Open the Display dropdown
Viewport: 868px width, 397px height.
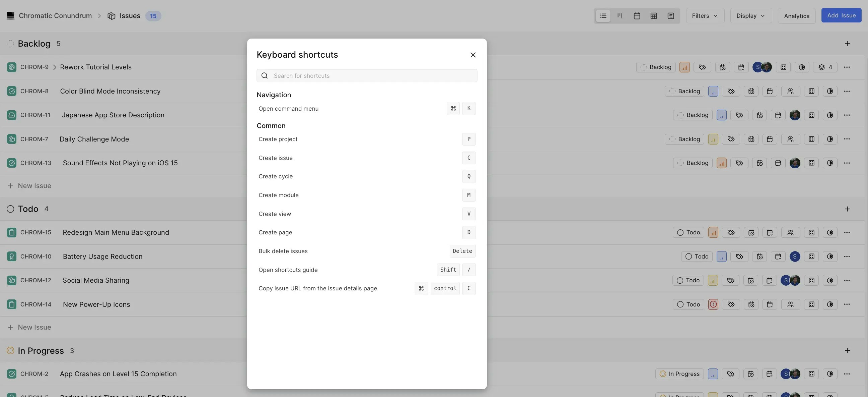[x=750, y=16]
